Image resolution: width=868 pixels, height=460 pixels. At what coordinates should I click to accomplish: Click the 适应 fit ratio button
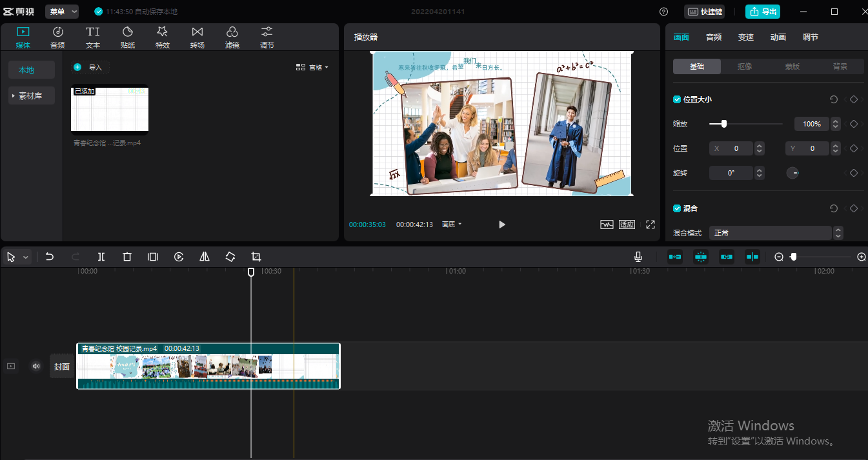627,225
